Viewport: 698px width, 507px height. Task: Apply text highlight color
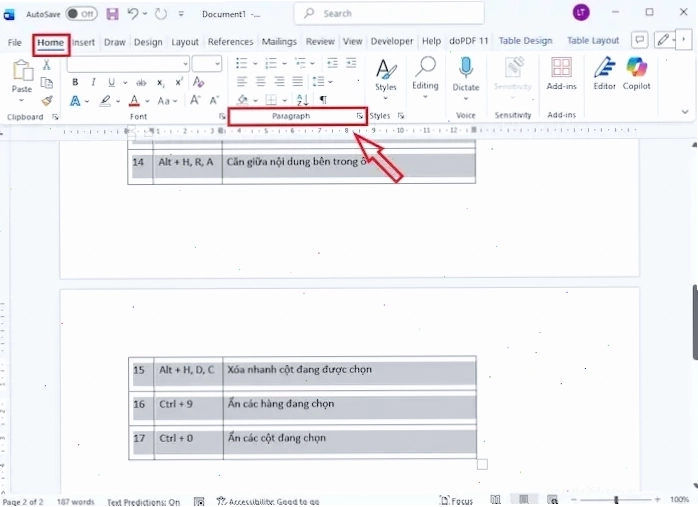click(105, 101)
